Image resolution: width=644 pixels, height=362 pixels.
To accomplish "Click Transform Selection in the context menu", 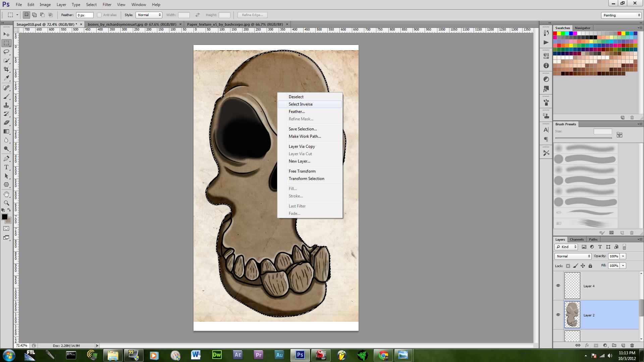I will (306, 179).
